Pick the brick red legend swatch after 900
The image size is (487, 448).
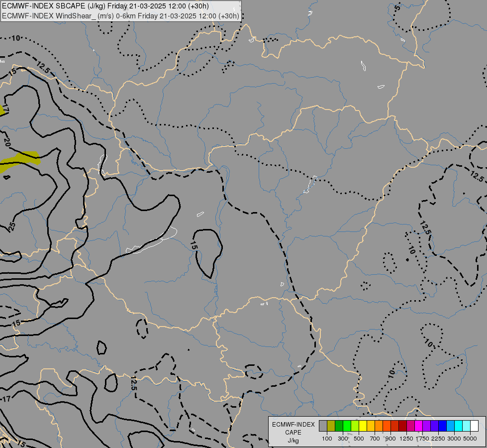point(395,426)
